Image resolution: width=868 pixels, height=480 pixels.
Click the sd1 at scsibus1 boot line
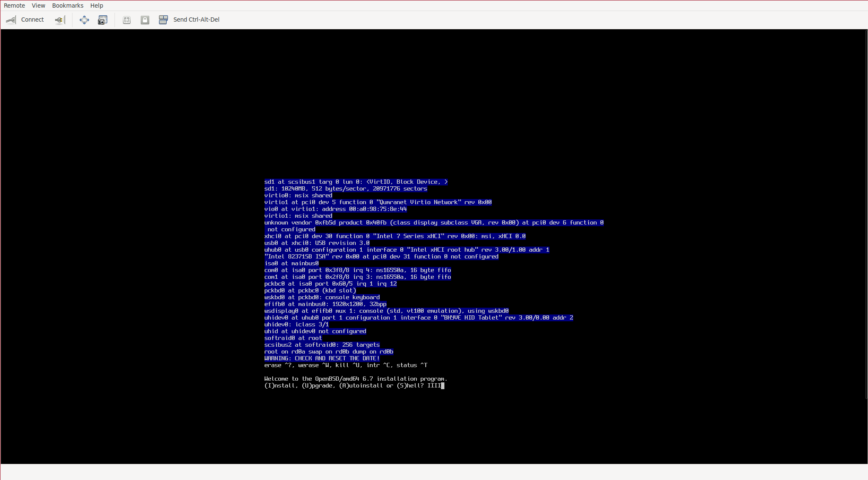point(355,182)
